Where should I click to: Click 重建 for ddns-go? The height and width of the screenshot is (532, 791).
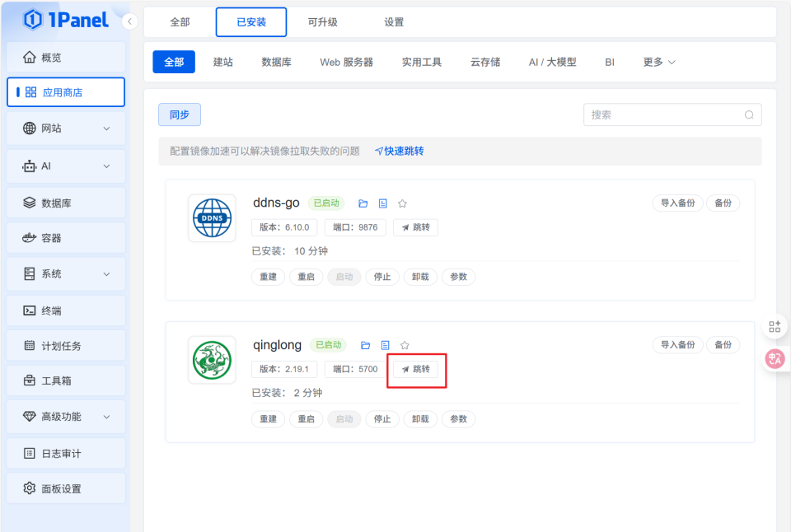[x=268, y=277]
